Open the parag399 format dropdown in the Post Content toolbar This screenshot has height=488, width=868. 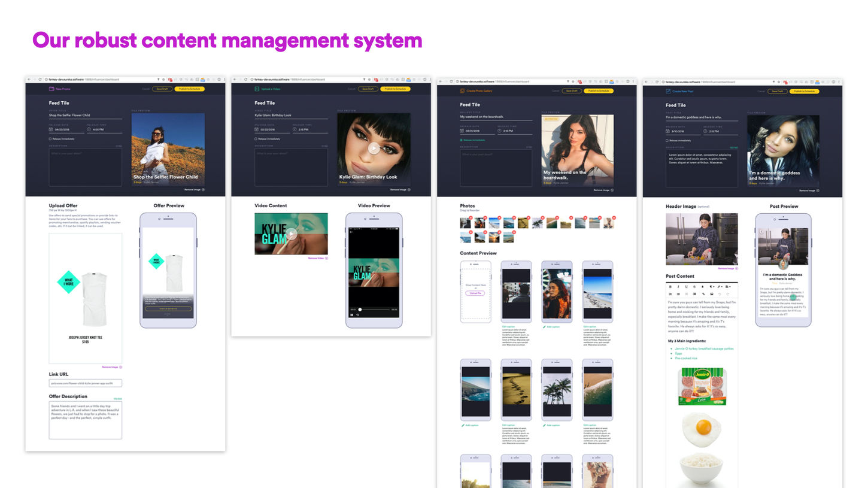pyautogui.click(x=712, y=287)
